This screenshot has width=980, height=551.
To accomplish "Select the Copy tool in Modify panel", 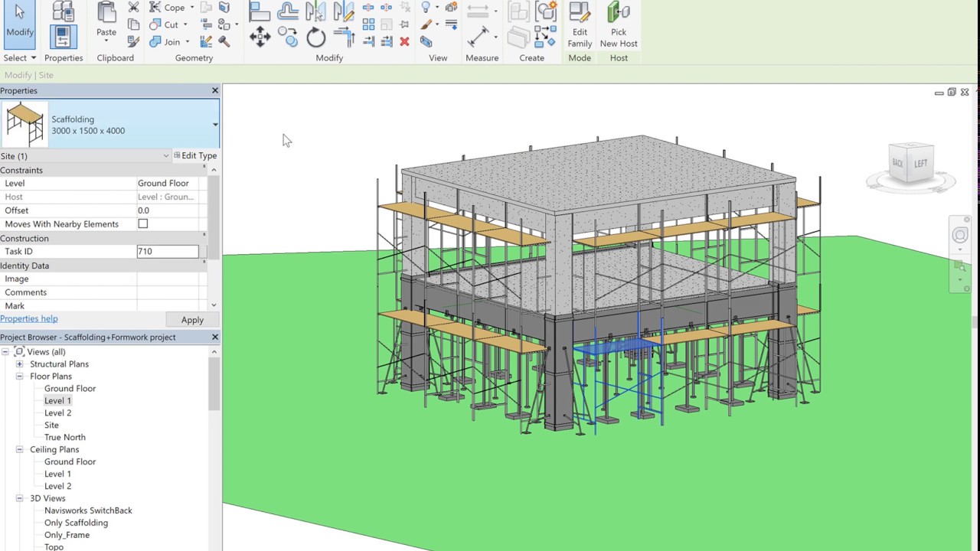I will pyautogui.click(x=288, y=36).
